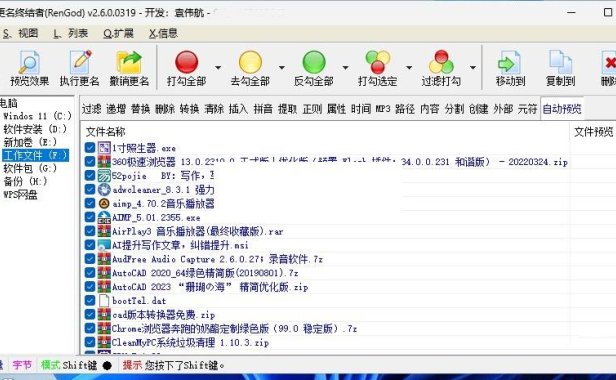
Task: Click the file icon of 1寸照生器.exe
Action: click(104, 148)
